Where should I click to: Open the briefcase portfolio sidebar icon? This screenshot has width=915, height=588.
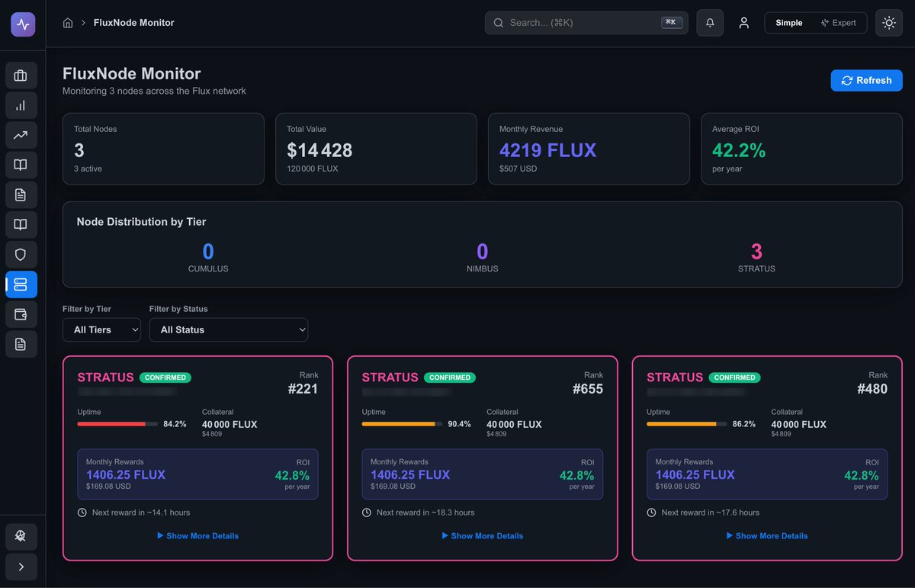(x=21, y=76)
